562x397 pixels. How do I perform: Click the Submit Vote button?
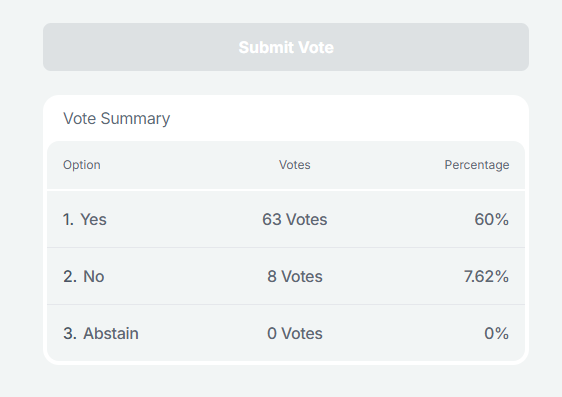pyautogui.click(x=286, y=47)
